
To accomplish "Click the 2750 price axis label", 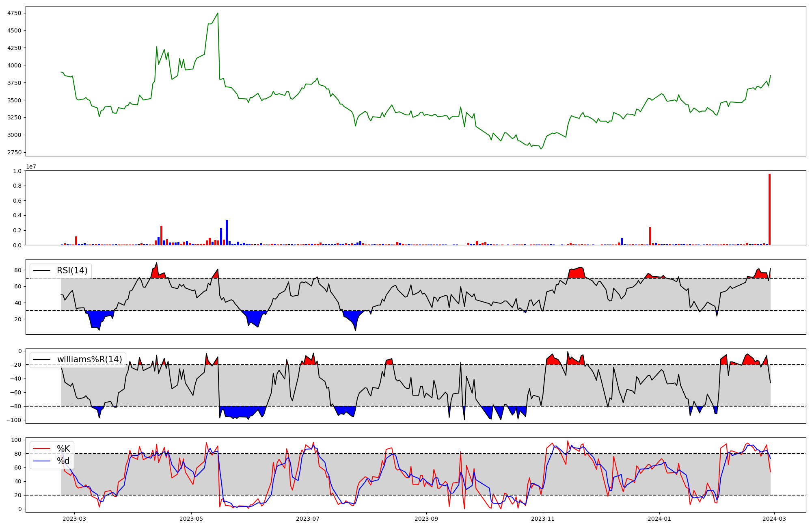I will coord(14,152).
